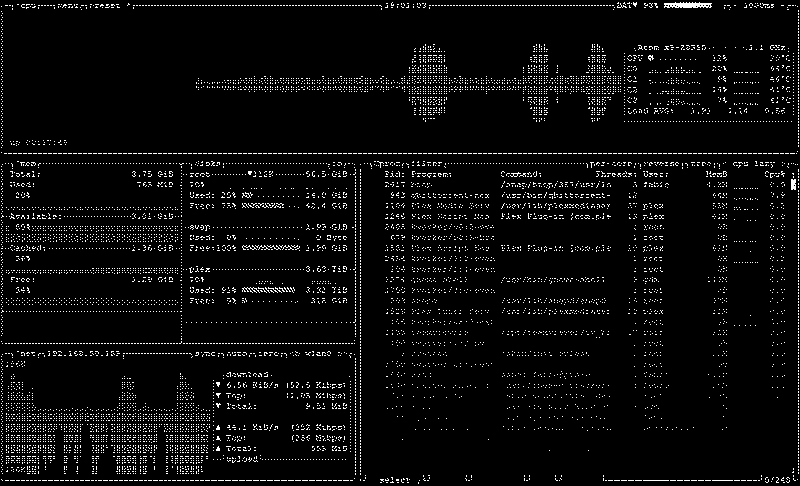Toggle the disks panel title
The width and height of the screenshot is (800, 486).
[x=208, y=164]
